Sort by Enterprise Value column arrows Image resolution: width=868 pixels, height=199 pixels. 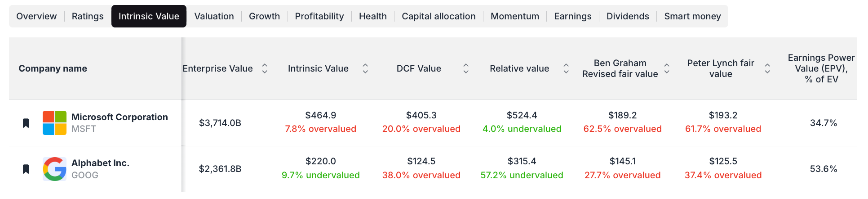tap(265, 68)
